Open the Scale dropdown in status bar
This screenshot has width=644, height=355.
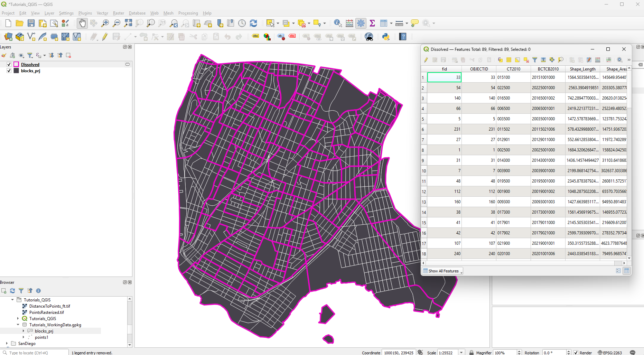click(x=461, y=353)
